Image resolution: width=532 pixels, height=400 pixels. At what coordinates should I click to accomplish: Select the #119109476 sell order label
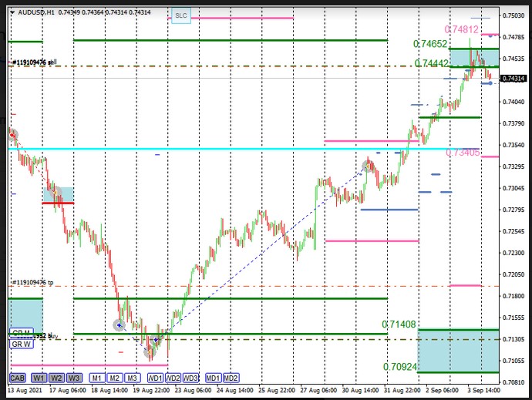pos(32,62)
